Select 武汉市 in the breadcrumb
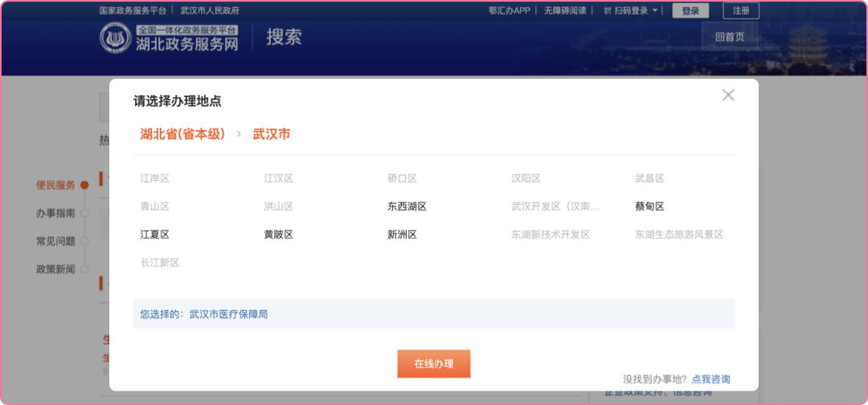868x405 pixels. click(271, 134)
